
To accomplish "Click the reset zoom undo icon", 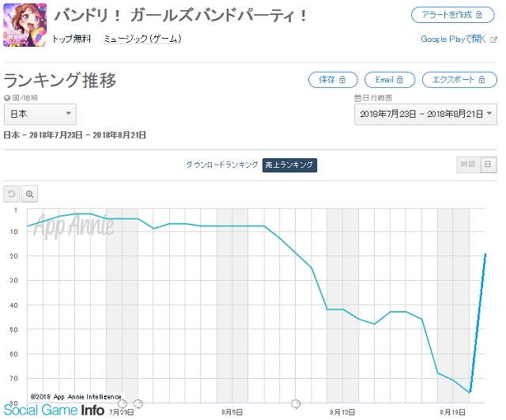I will (x=11, y=194).
